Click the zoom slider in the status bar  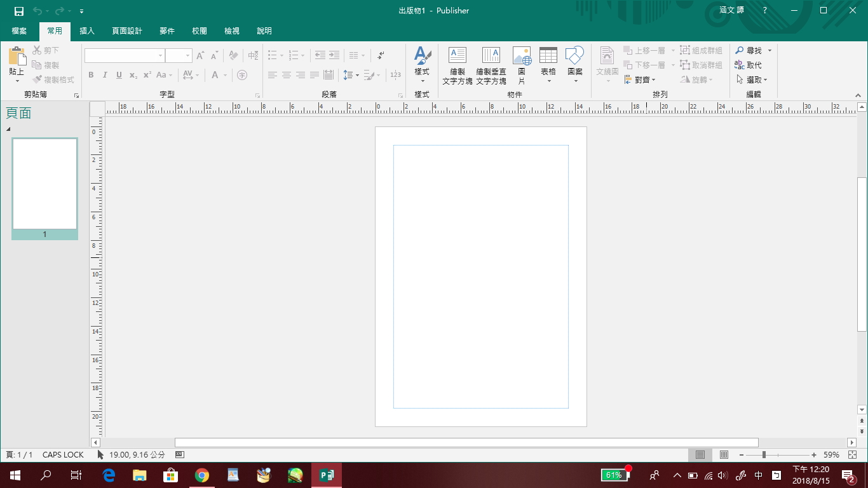764,455
